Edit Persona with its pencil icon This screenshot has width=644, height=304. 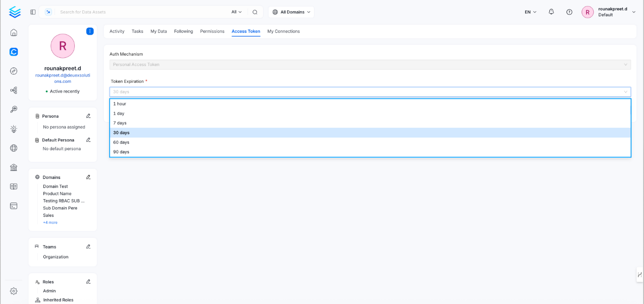(x=88, y=116)
